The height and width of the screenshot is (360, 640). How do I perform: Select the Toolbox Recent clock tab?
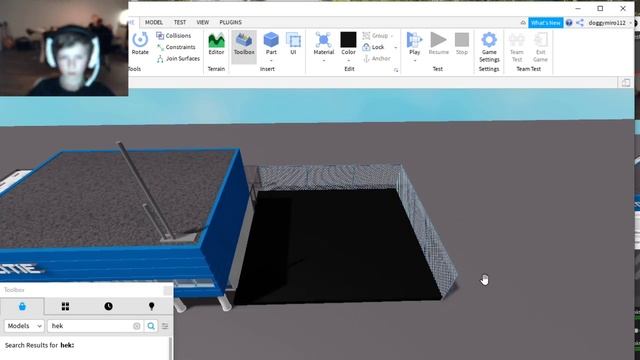click(x=108, y=306)
